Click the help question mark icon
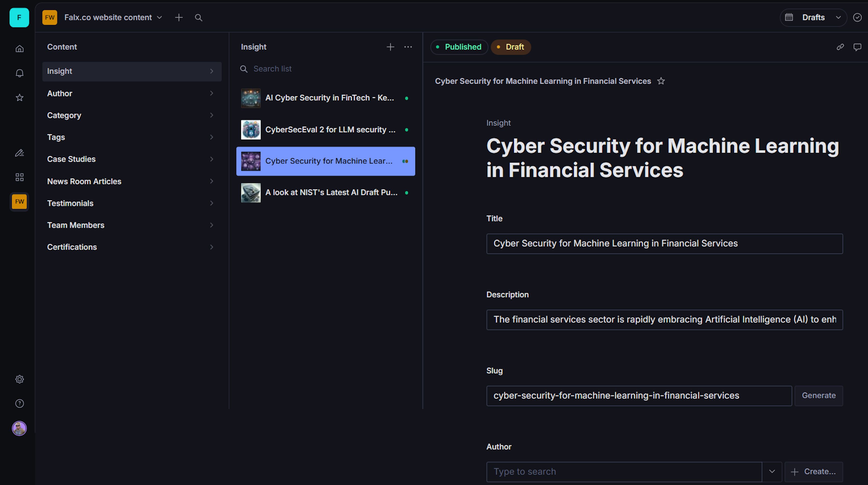This screenshot has height=485, width=868. pos(20,404)
